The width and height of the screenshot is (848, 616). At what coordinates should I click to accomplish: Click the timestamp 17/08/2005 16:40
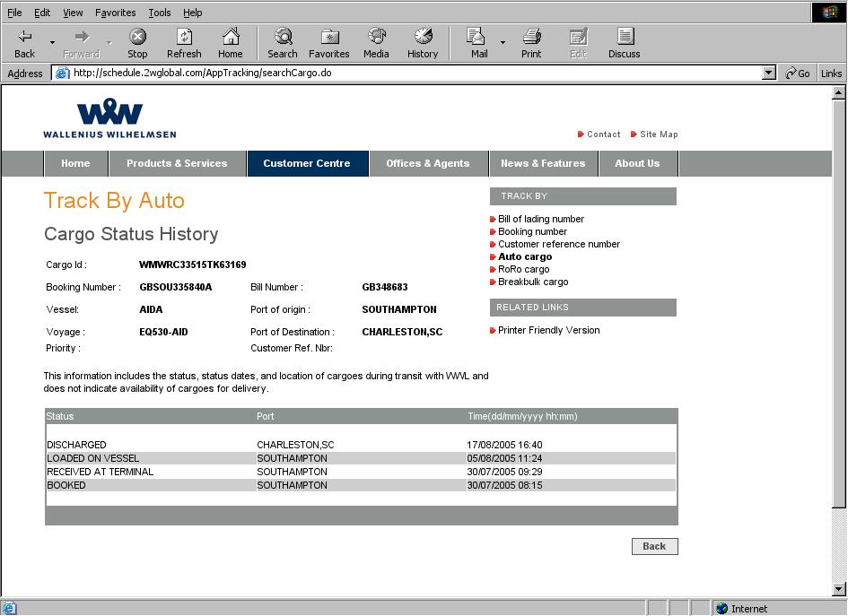point(504,445)
